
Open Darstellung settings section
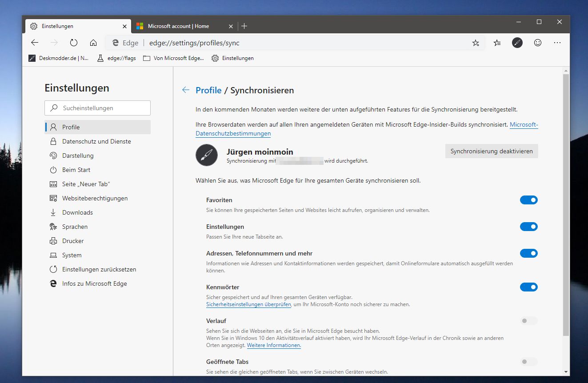[x=98, y=156]
